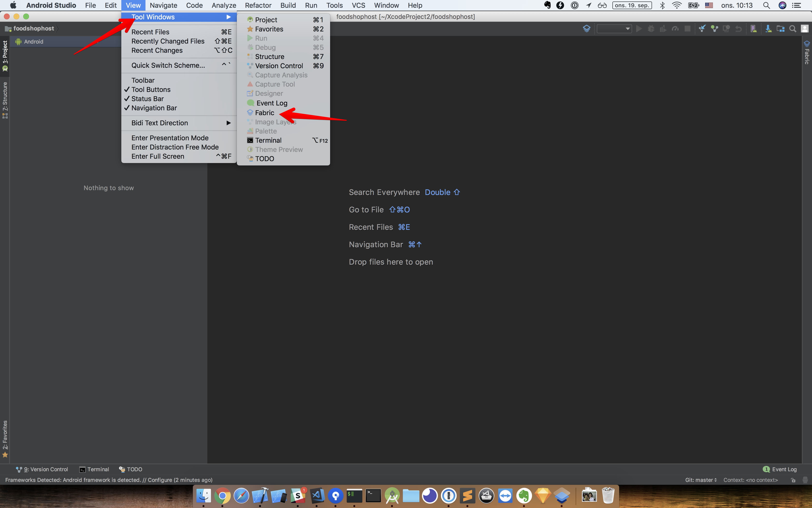Click the Spotlight search icon in the menu bar
The image size is (812, 508).
click(766, 5)
